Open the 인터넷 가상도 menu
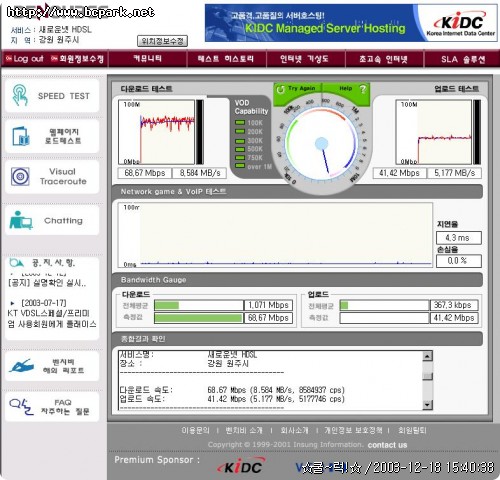 305,59
